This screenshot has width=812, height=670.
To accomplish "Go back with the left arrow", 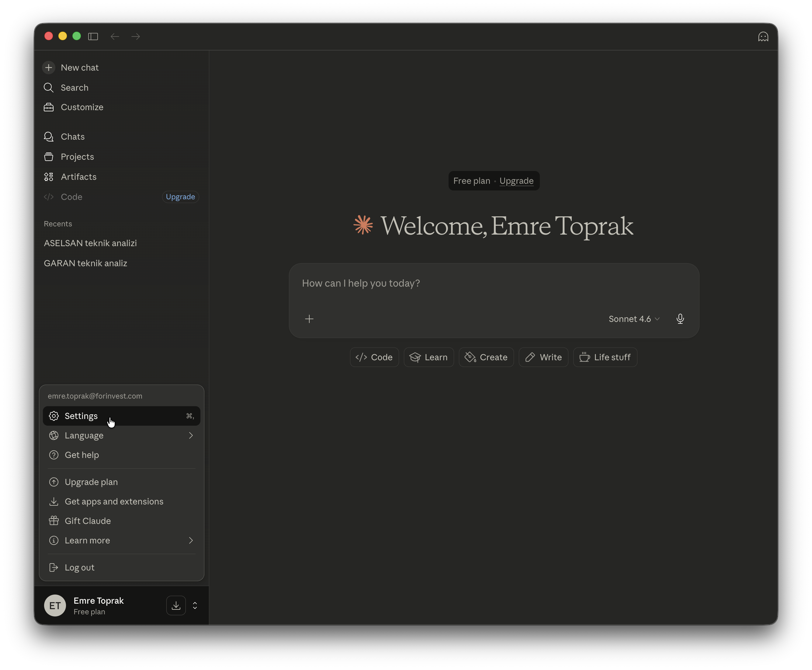I will 115,36.
